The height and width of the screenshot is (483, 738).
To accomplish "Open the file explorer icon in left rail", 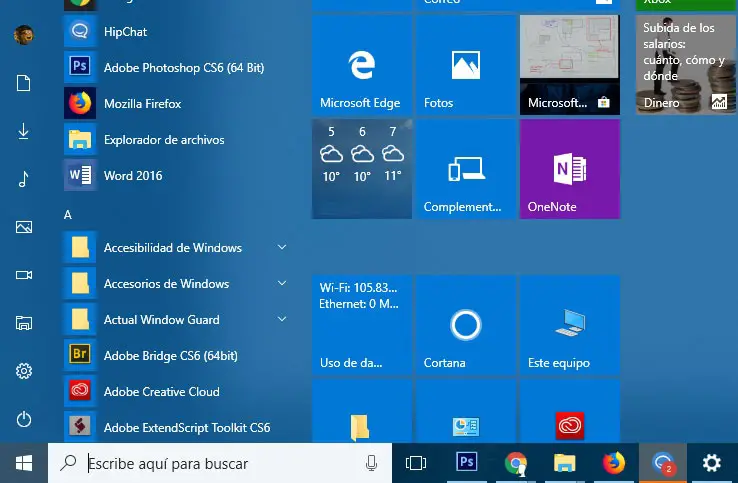I will (24, 323).
